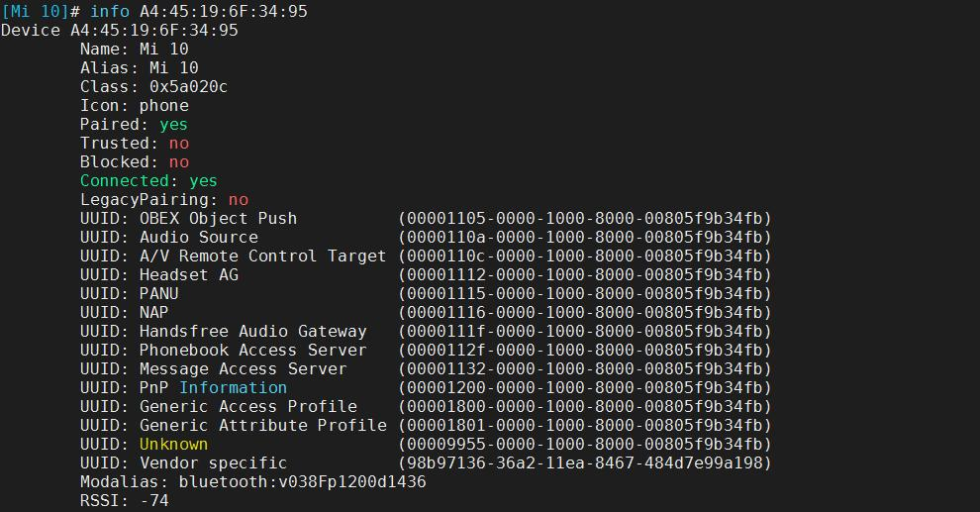Click the MAC address in the info command
980x512 pixels.
pyautogui.click(x=223, y=11)
